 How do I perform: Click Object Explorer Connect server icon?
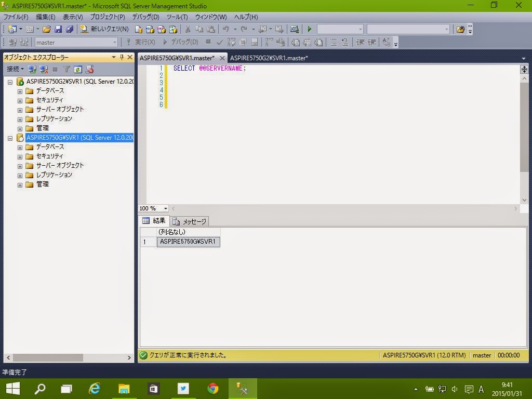(32, 70)
